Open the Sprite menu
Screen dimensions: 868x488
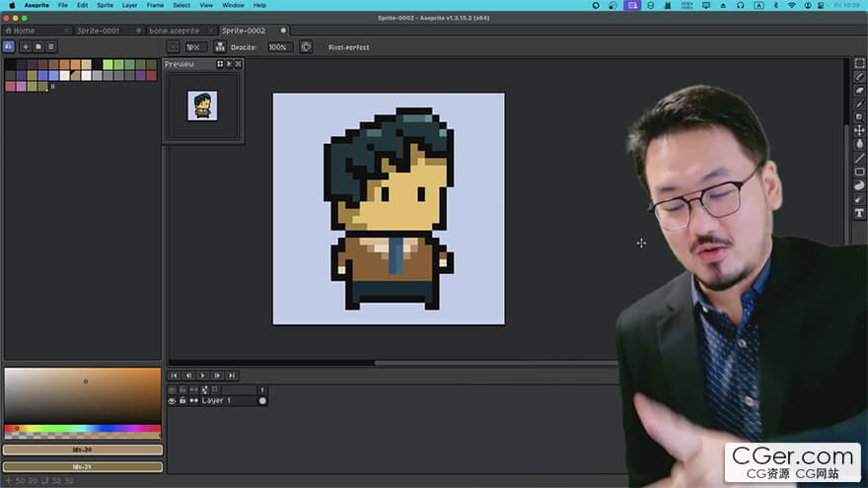click(x=105, y=5)
